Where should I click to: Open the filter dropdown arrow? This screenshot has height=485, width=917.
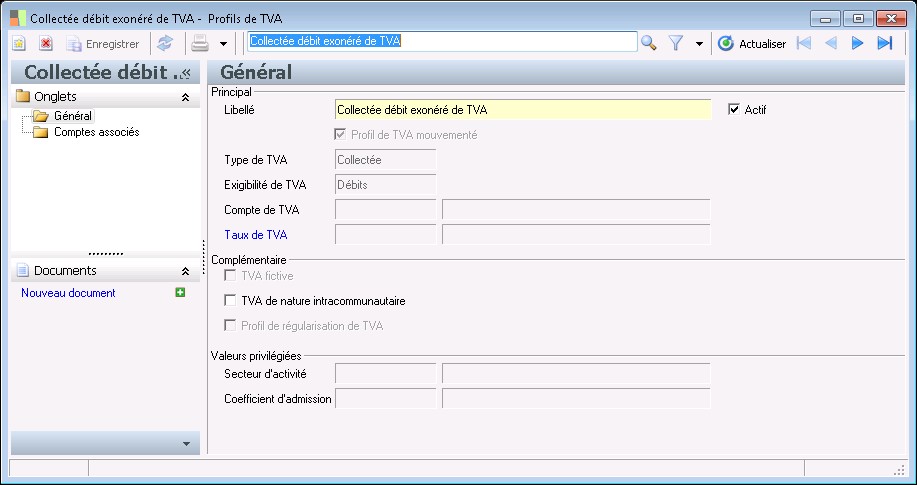[699, 44]
